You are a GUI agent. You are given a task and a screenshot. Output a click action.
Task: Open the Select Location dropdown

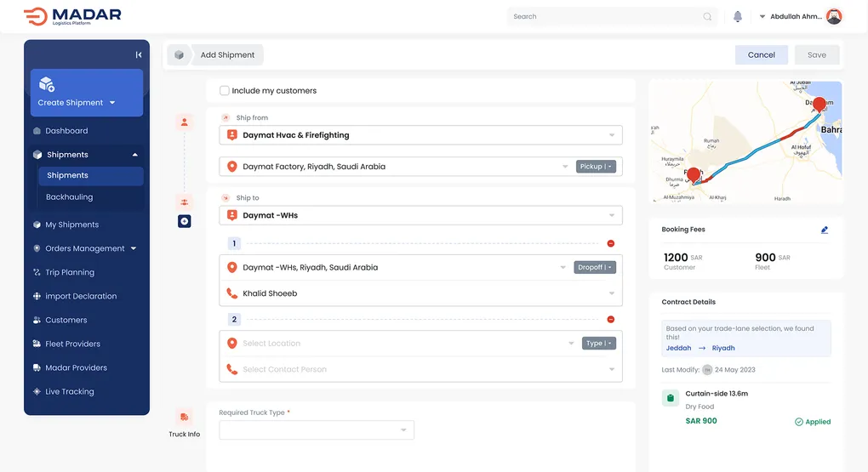(571, 343)
